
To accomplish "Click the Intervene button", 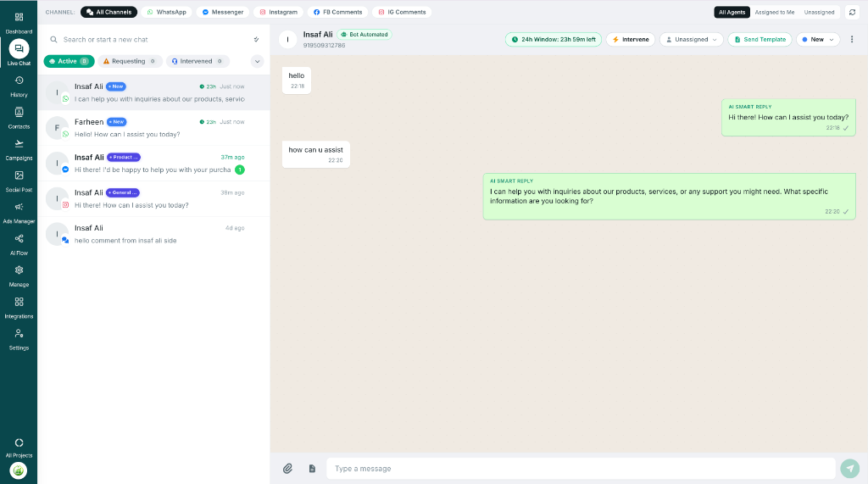I will pos(631,39).
